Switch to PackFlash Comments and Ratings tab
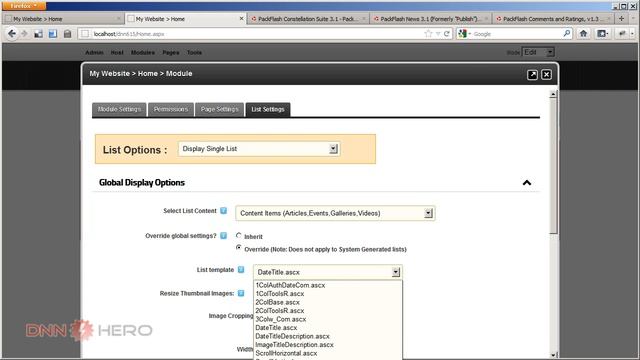 [x=553, y=19]
